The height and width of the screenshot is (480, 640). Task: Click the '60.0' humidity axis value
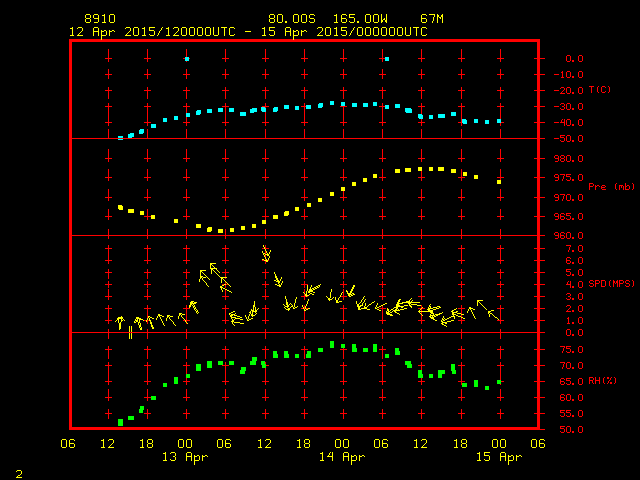(x=571, y=397)
